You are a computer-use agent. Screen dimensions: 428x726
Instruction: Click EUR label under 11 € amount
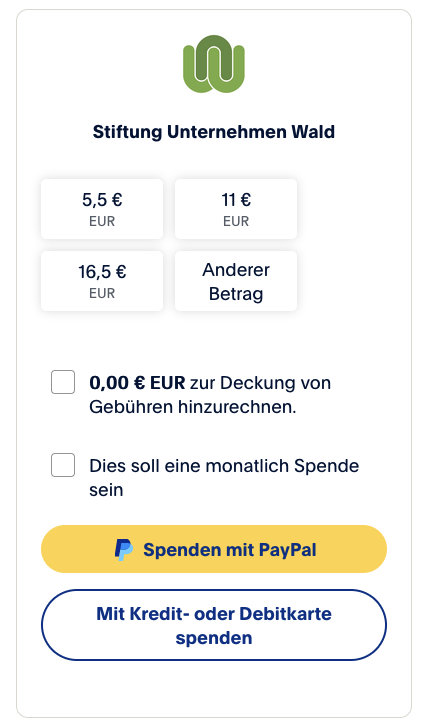click(x=236, y=221)
